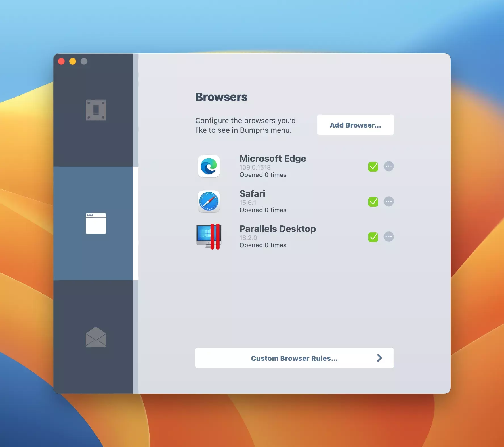Image resolution: width=504 pixels, height=447 pixels.
Task: Click the Safari compass icon
Action: [209, 201]
